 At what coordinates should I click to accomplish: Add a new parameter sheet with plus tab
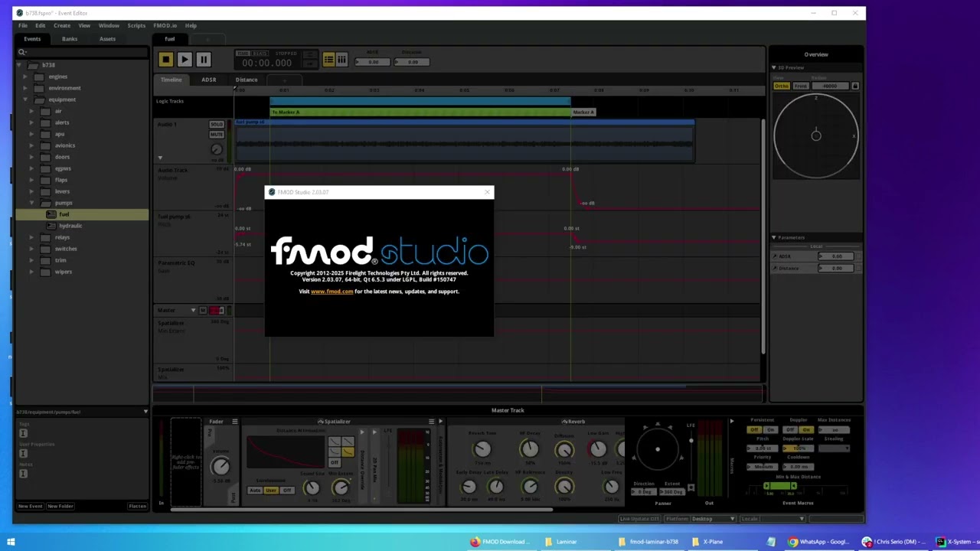coord(284,80)
